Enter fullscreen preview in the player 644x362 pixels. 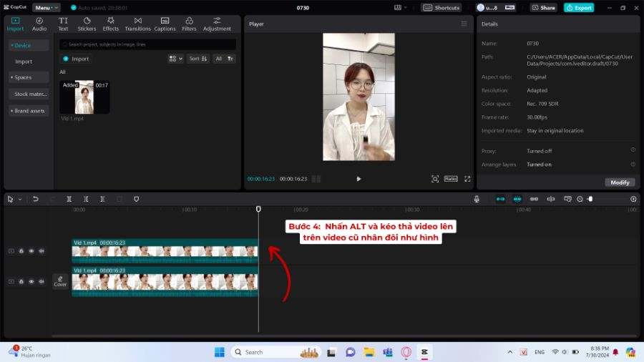[467, 179]
